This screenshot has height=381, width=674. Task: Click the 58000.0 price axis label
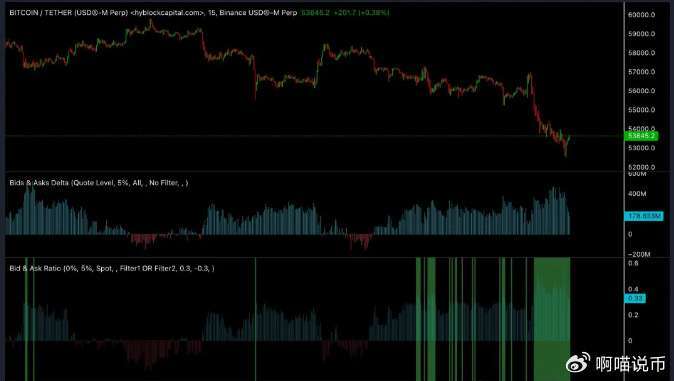641,53
